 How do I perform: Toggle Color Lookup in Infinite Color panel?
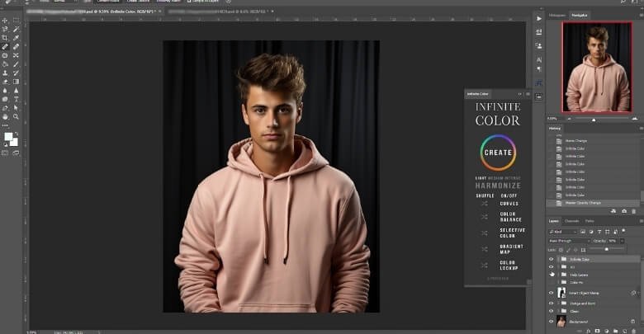pos(509,266)
